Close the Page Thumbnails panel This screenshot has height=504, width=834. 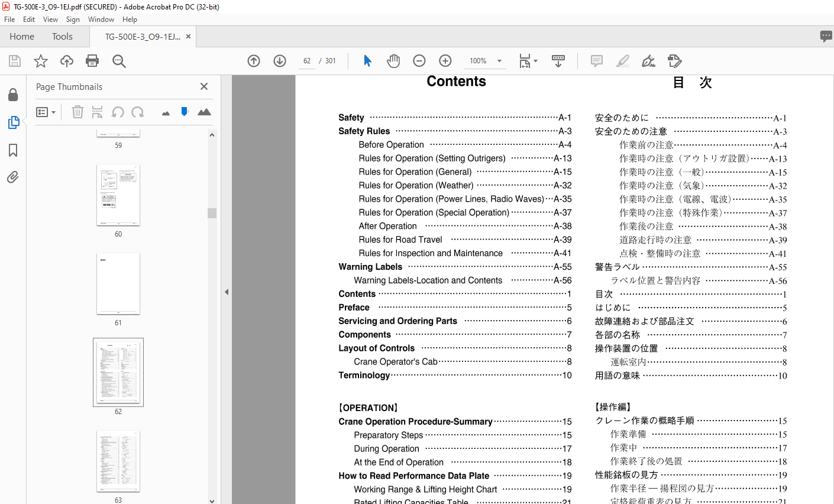pyautogui.click(x=204, y=86)
